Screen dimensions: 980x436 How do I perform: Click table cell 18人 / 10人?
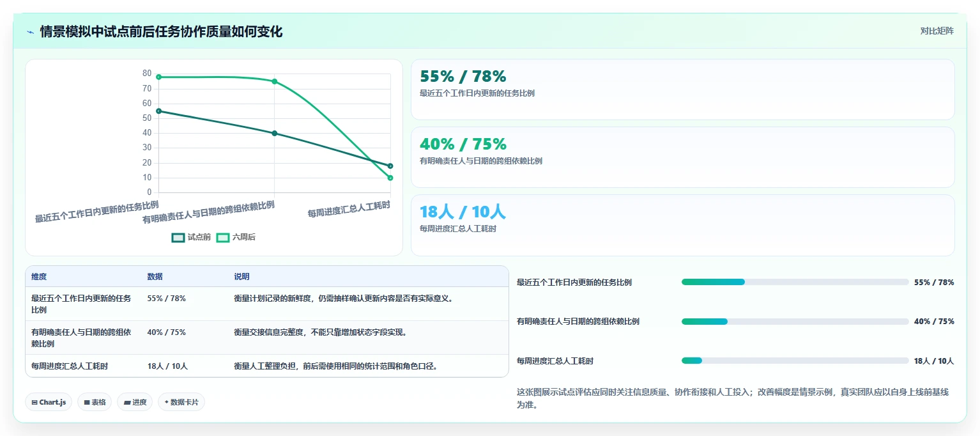coord(167,366)
